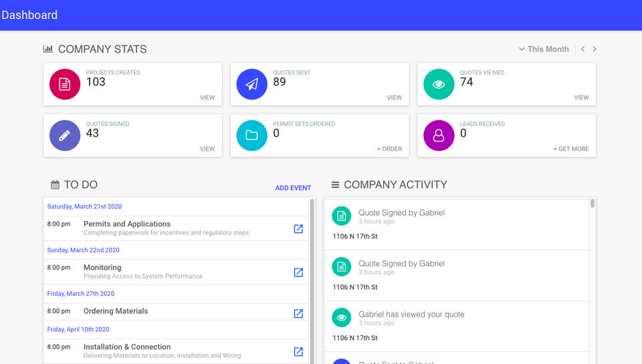
Task: Click the 89 quotes sent value
Action: pyautogui.click(x=280, y=81)
